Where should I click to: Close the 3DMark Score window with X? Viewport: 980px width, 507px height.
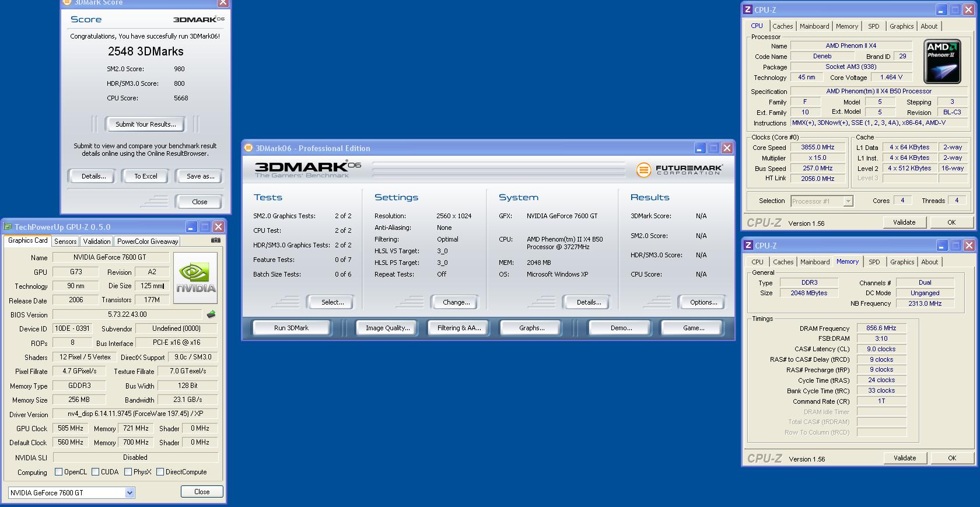point(223,3)
